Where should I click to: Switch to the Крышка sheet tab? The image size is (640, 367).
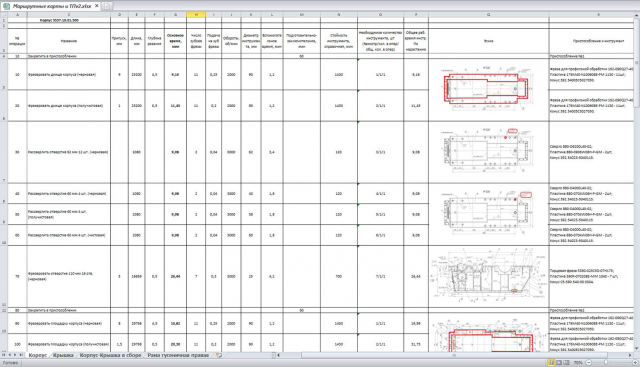(63, 355)
